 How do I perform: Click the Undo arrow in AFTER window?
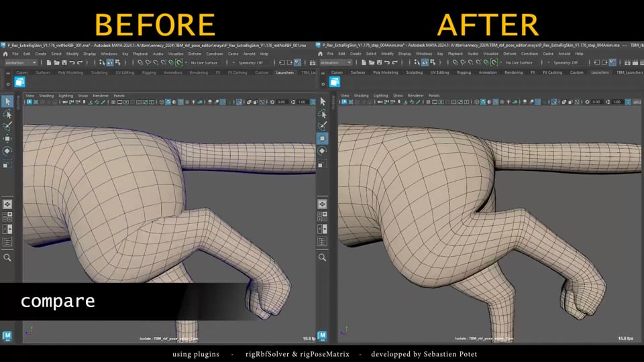point(387,63)
